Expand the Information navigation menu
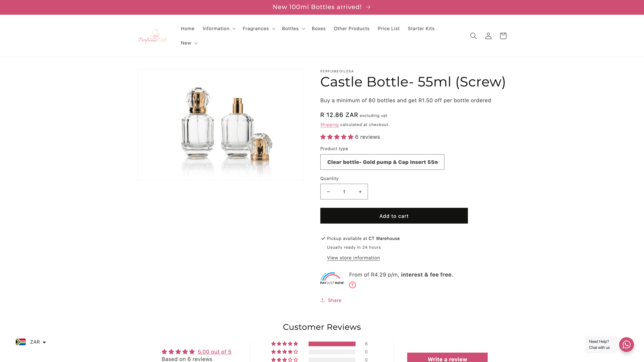 pos(219,28)
